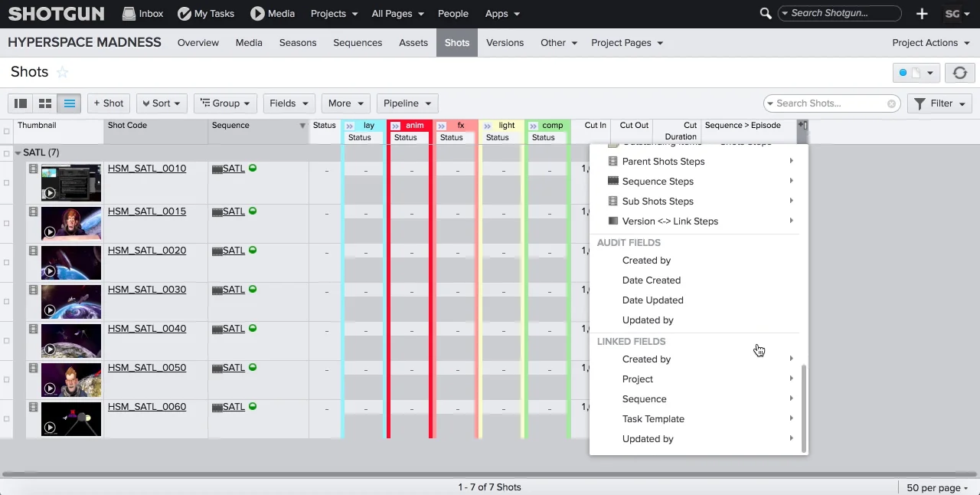Click the shot entity icon beside HSM_SATL_0015
Screen dimensions: 980x495
[x=33, y=211]
